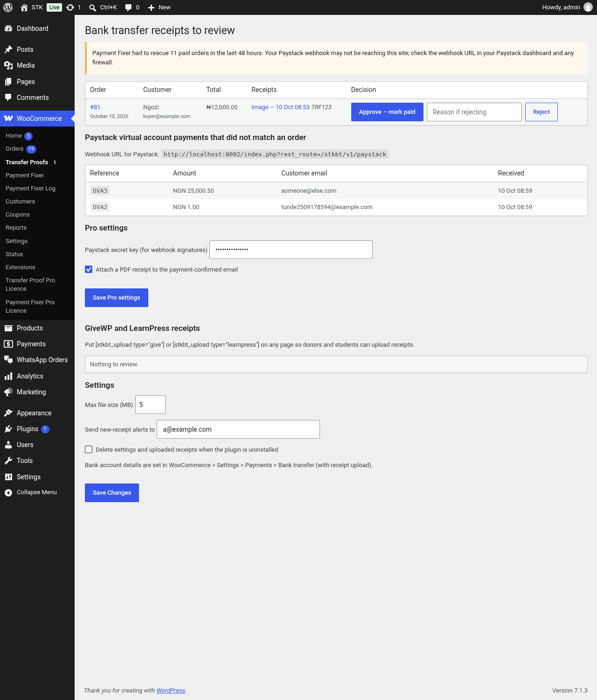Click the Products archive icon
The width and height of the screenshot is (597, 700).
point(8,328)
